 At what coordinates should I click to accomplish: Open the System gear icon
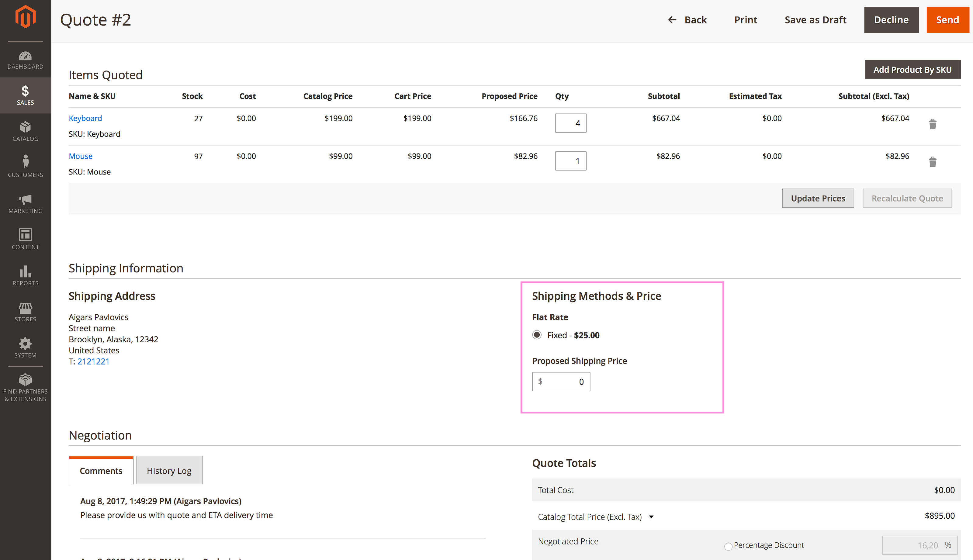pyautogui.click(x=25, y=347)
